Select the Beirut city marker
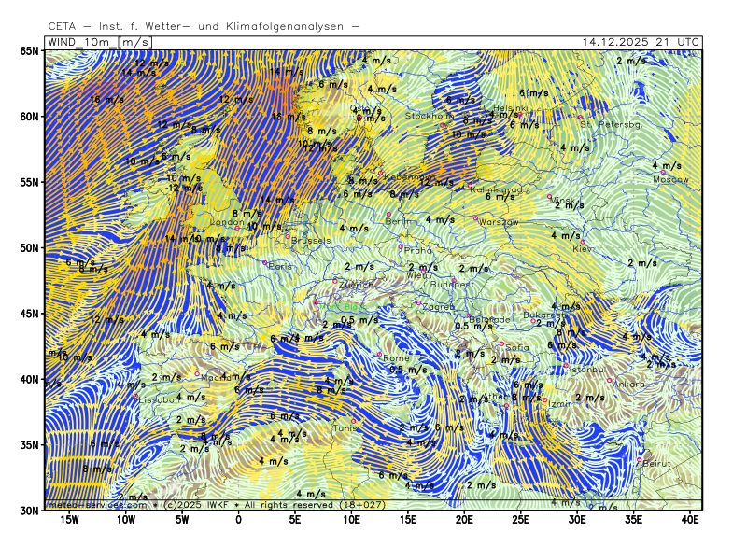The width and height of the screenshot is (747, 560). click(x=640, y=460)
